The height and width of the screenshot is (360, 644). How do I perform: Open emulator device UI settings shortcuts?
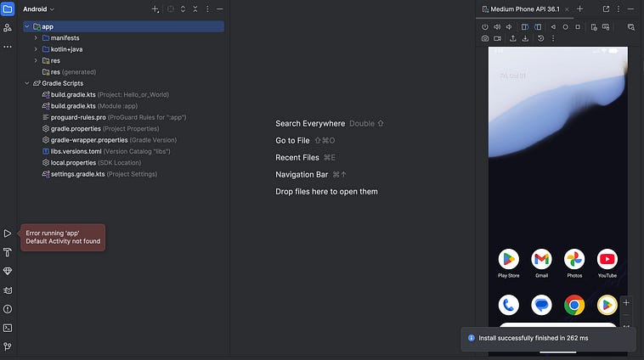click(594, 27)
